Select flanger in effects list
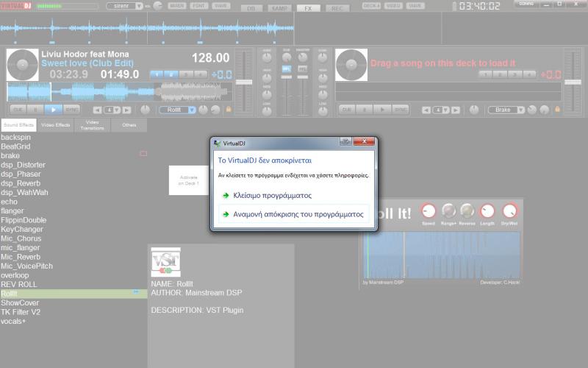This screenshot has width=588, height=368. point(12,211)
